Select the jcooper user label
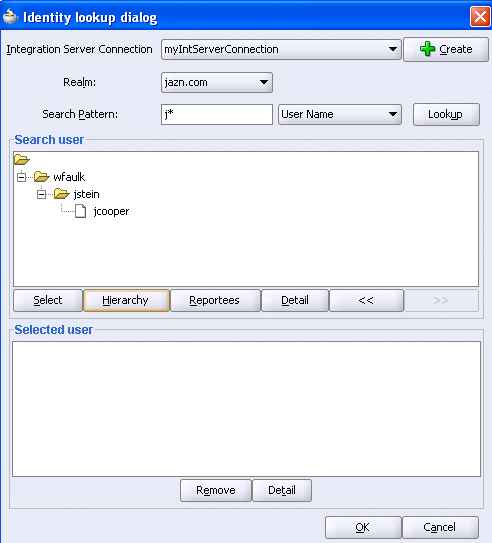Screen dimensions: 492x543 pyautogui.click(x=111, y=211)
